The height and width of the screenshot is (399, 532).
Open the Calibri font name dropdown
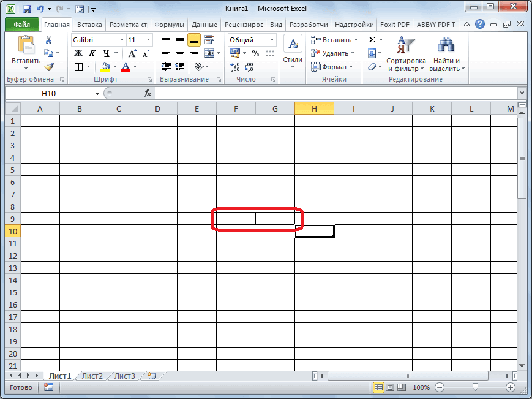click(x=121, y=40)
